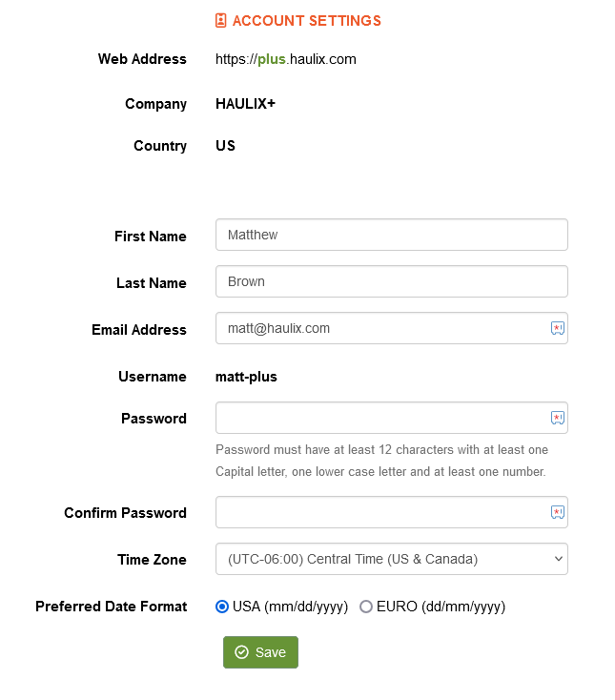615x700 pixels.
Task: Focus the First Name field
Action: pos(391,235)
